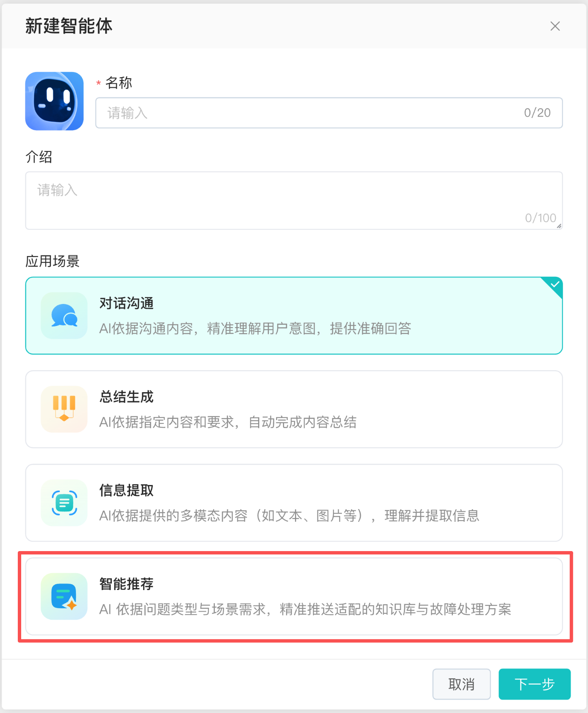Click the 0/100 character counter
Screen dimensions: 588x713
click(x=541, y=218)
